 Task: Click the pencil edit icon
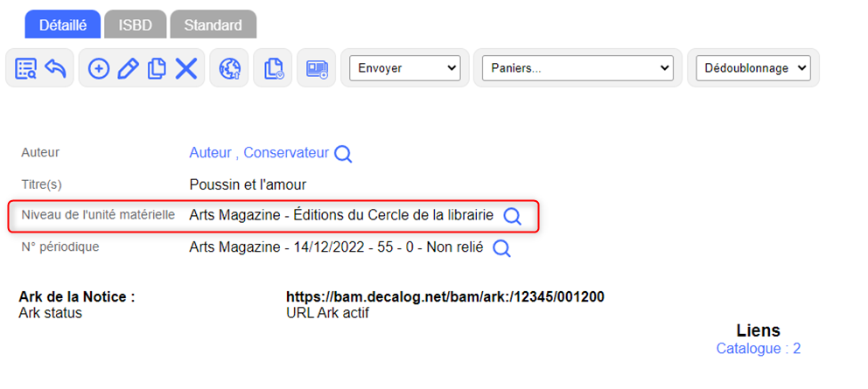(128, 68)
